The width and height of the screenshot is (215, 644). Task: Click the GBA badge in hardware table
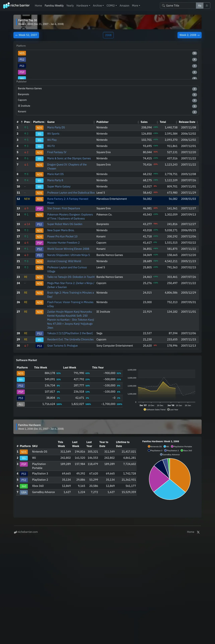click(x=24, y=492)
